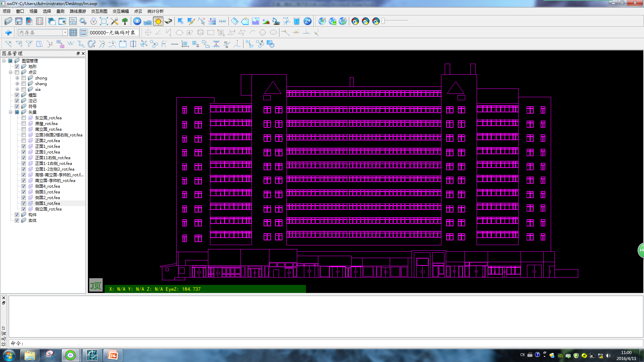Click the ruler measure icon
Viewport: 644px width, 362px height.
tap(235, 21)
